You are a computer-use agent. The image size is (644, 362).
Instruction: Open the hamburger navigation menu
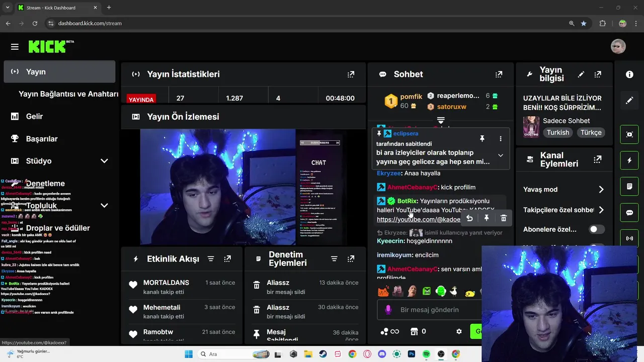coord(15,47)
